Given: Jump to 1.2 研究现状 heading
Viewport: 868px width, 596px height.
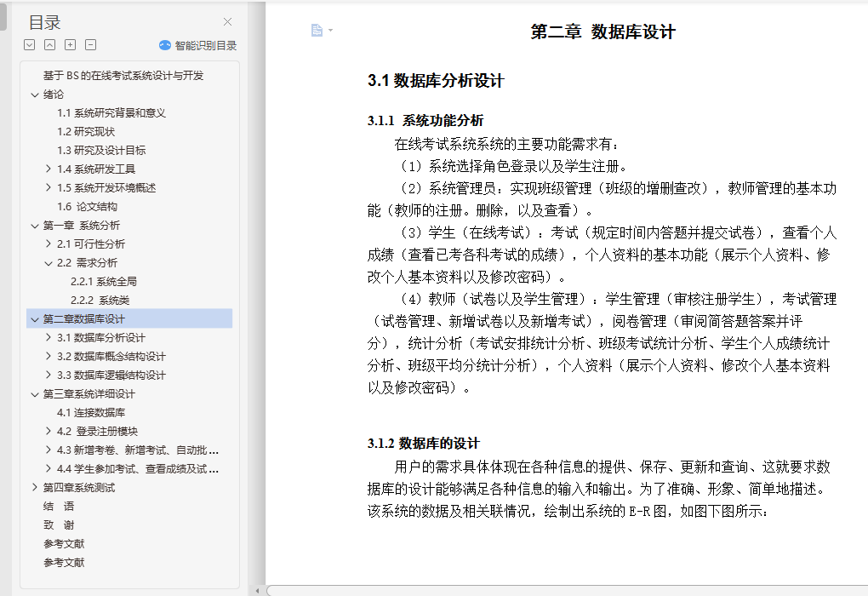Looking at the screenshot, I should pos(86,132).
